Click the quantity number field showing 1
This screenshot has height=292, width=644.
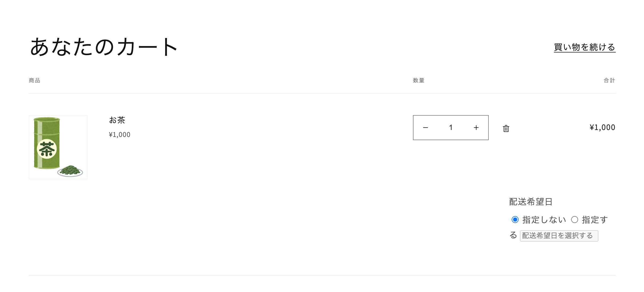[451, 128]
